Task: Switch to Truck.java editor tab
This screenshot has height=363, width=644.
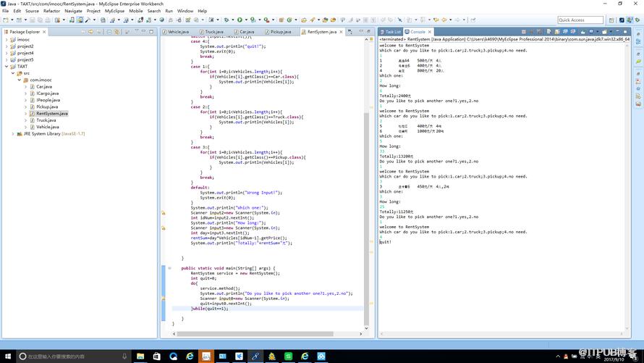Action: [211, 32]
